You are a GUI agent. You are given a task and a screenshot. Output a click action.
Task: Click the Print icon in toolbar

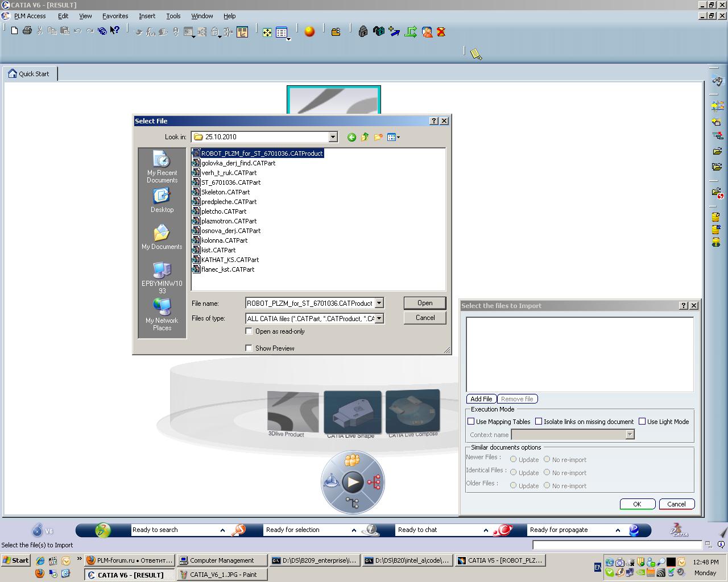coord(27,31)
